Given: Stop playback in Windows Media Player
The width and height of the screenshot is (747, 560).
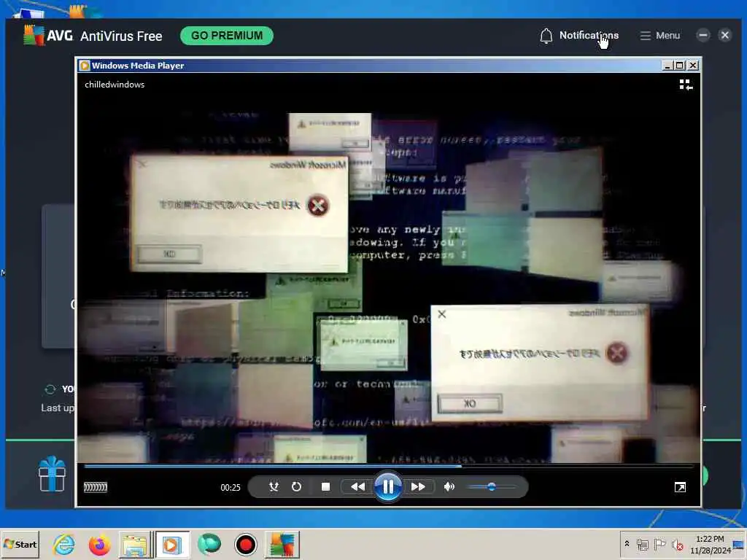Looking at the screenshot, I should pos(326,486).
